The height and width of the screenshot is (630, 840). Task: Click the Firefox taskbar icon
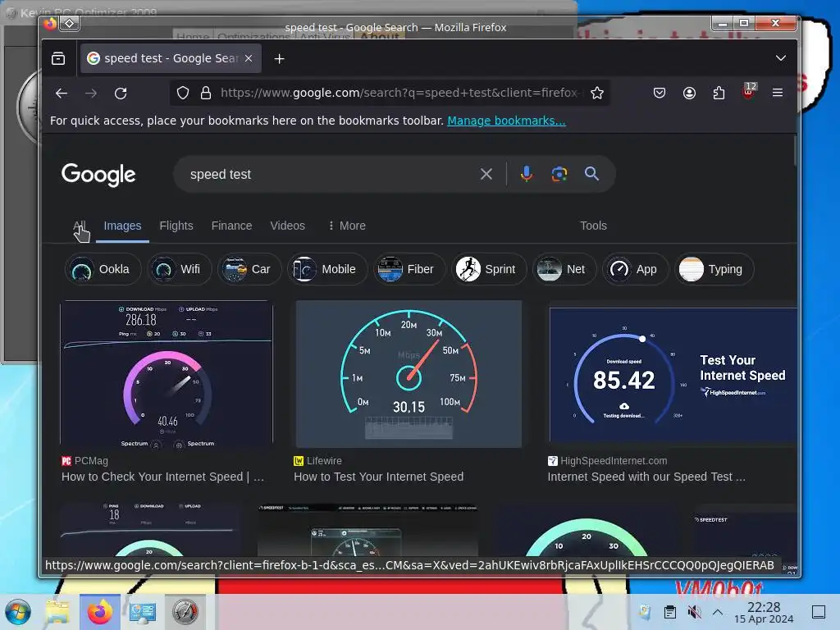pyautogui.click(x=100, y=612)
